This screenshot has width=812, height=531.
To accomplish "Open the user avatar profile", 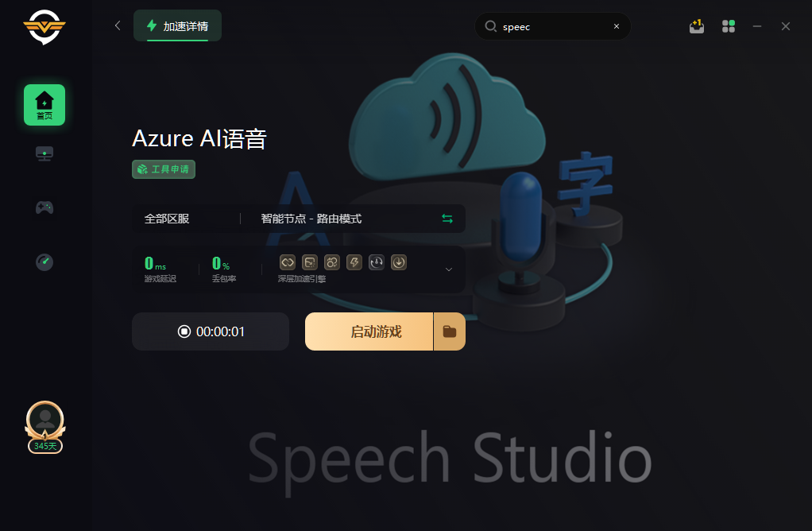I will pyautogui.click(x=45, y=420).
